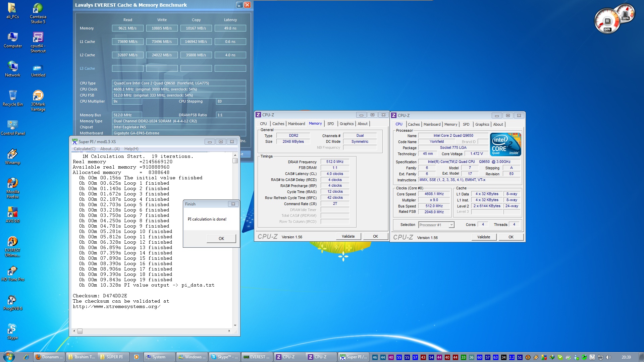Open the network connection tray icon
644x362 pixels.
click(600, 357)
